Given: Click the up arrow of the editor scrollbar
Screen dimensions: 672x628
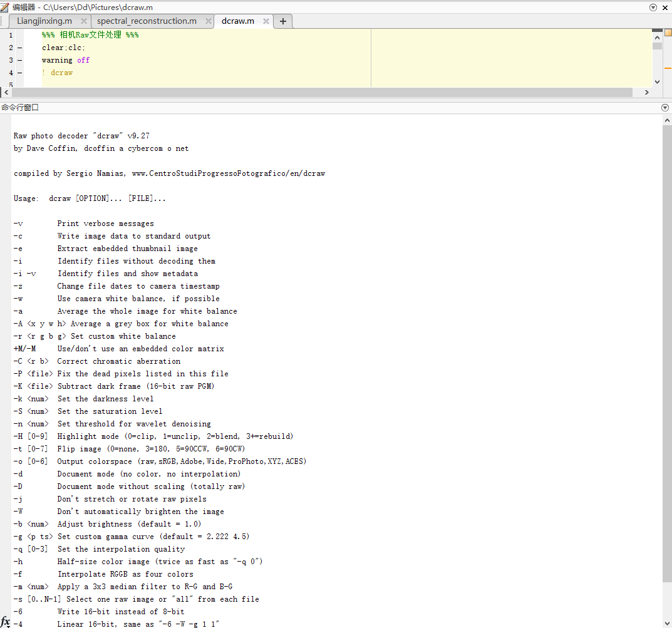Looking at the screenshot, I should [657, 37].
